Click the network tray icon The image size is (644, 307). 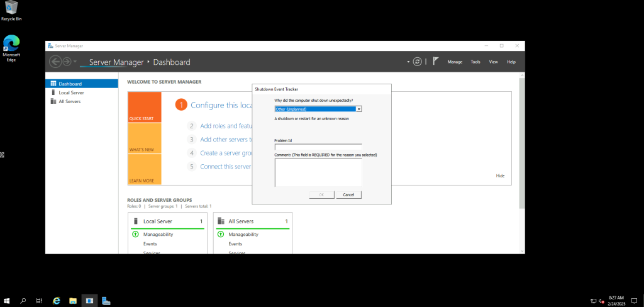point(593,301)
